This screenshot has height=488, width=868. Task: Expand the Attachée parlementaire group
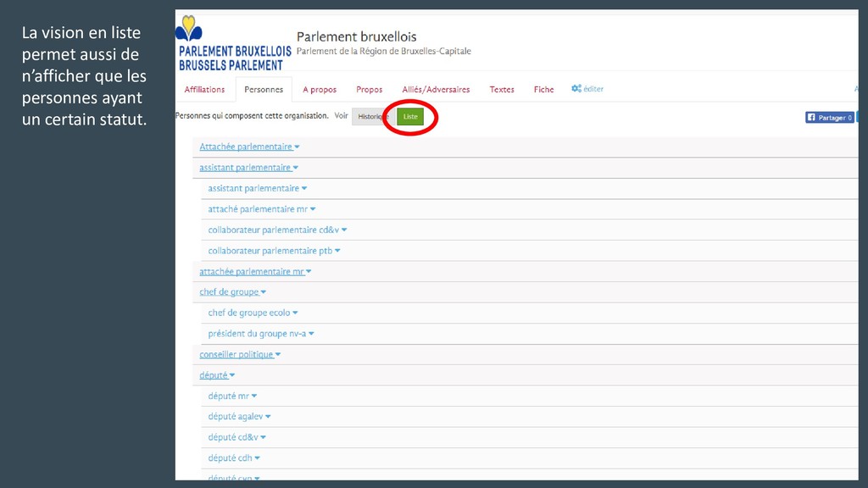[249, 147]
